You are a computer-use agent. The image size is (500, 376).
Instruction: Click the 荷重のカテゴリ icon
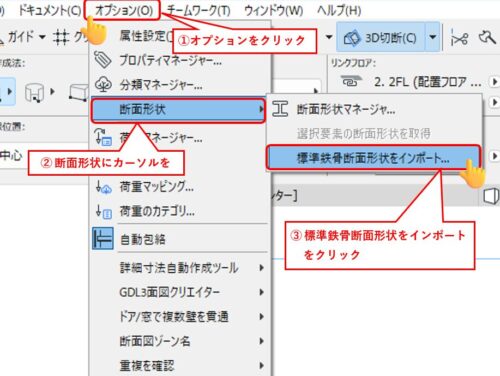click(x=104, y=211)
